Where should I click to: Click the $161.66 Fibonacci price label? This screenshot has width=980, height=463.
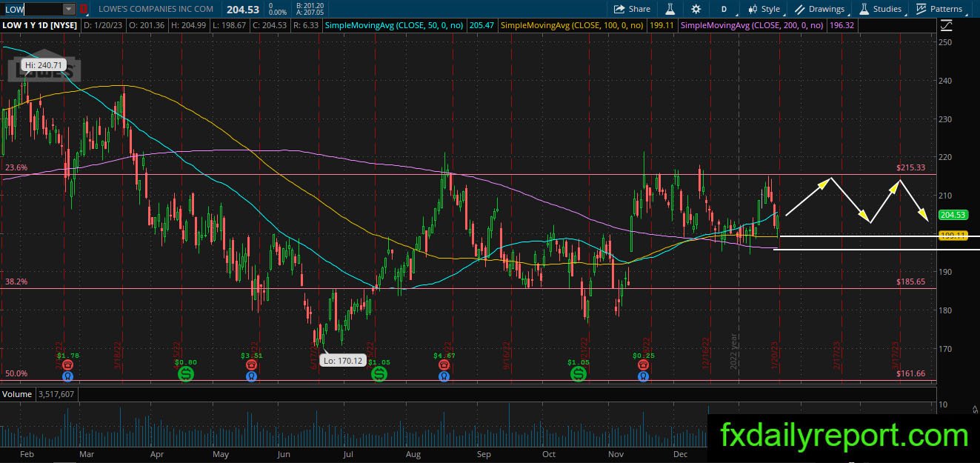click(910, 374)
